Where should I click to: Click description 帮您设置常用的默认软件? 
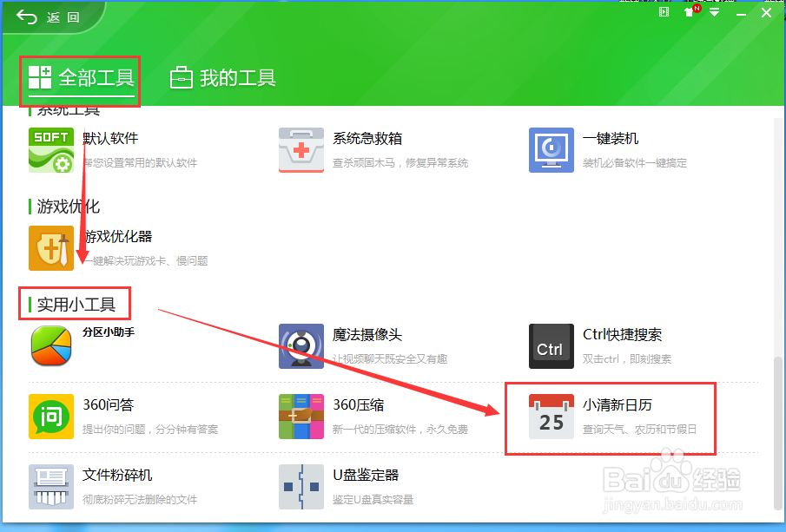coord(140,163)
